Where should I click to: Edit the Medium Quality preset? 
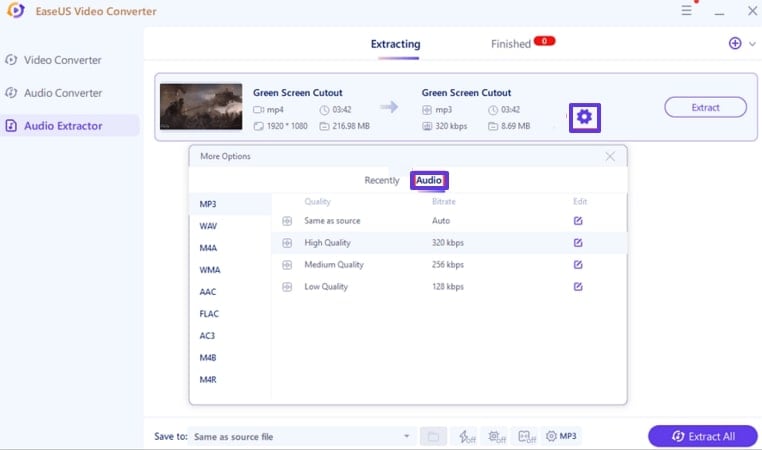578,264
